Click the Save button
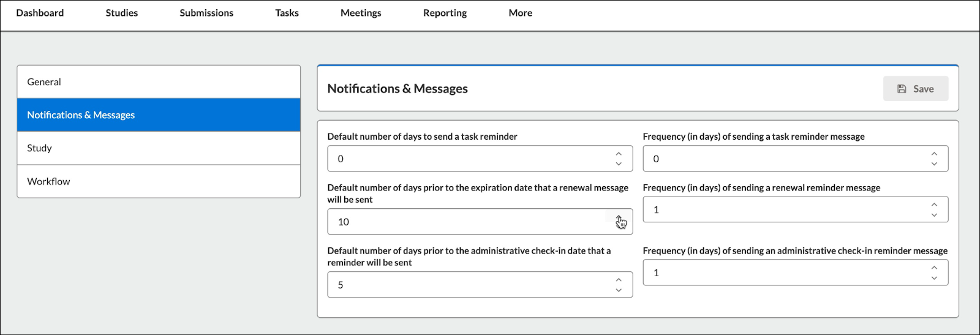980x335 pixels. pos(915,89)
